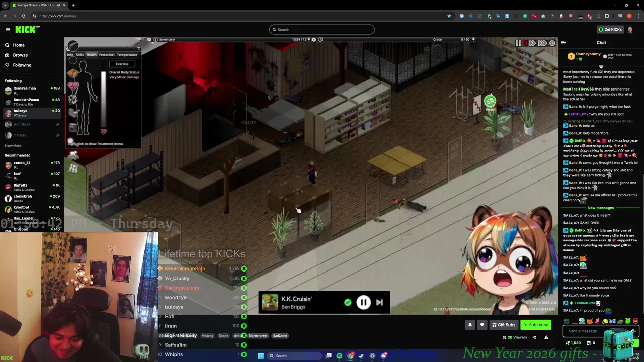
Task: Open ItsmeSaiman's channel in Following list
Action: tap(31, 90)
